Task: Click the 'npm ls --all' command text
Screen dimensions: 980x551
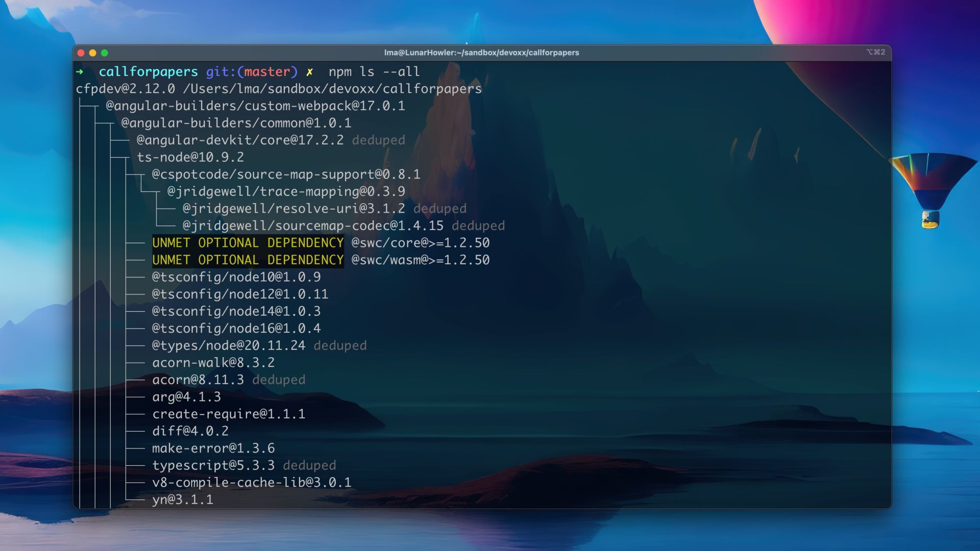Action: [374, 72]
